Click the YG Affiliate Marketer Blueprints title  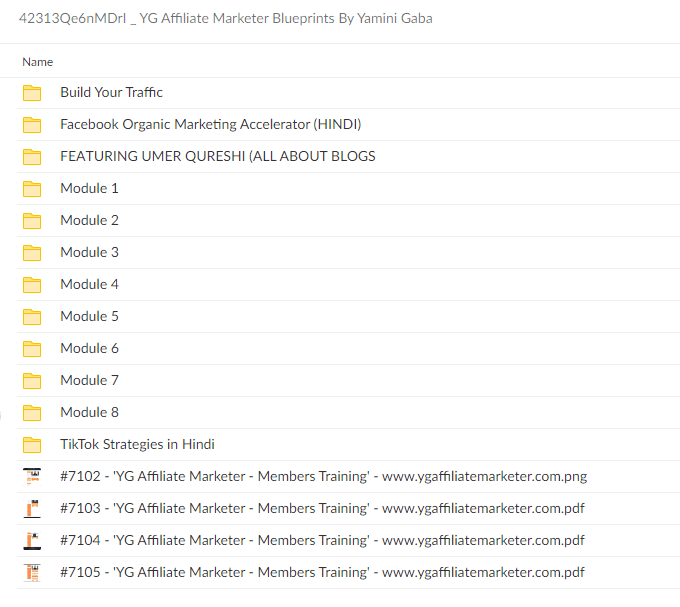coord(226,19)
